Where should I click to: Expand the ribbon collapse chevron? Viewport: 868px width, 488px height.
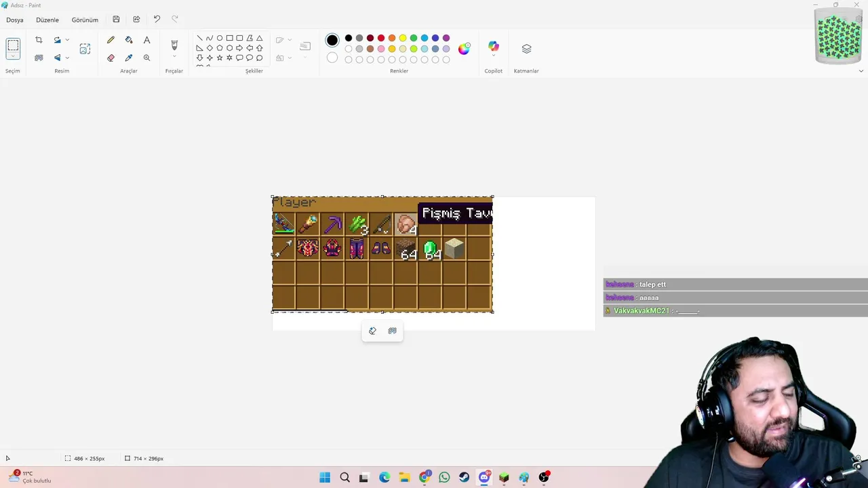click(861, 71)
